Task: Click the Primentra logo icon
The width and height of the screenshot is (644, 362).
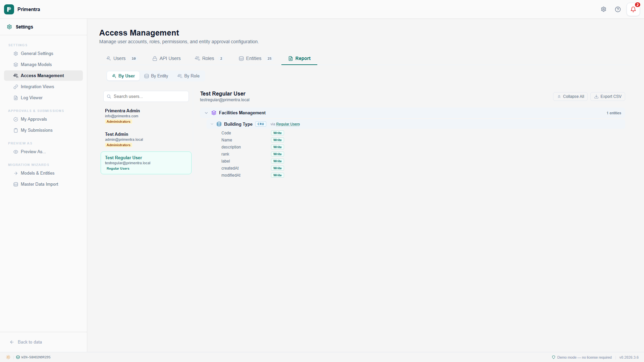Action: coord(9,9)
